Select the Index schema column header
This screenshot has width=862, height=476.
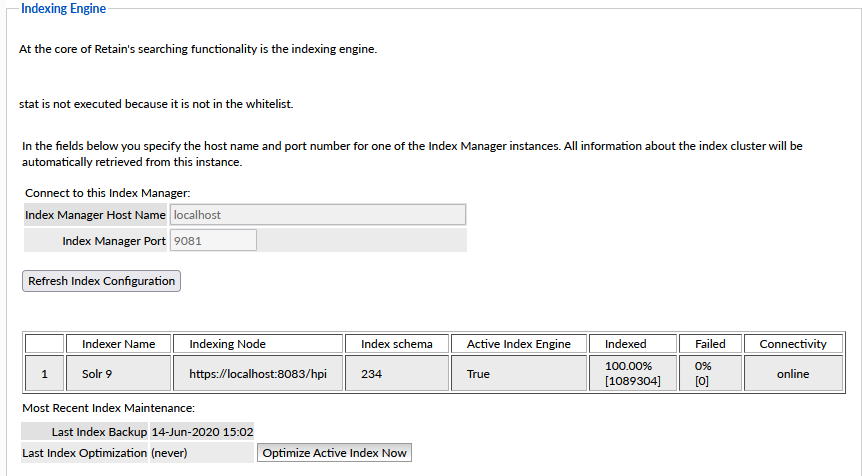coord(396,344)
